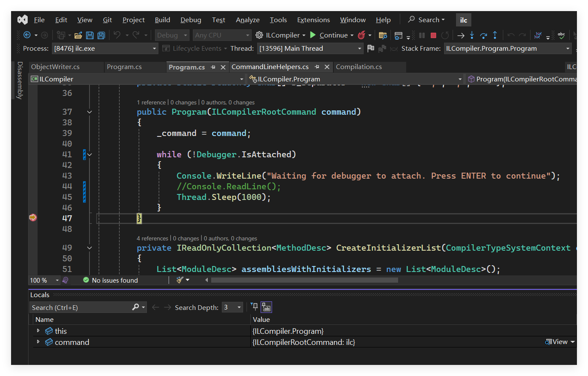Click the '1 reference' CodeLens link

point(151,102)
